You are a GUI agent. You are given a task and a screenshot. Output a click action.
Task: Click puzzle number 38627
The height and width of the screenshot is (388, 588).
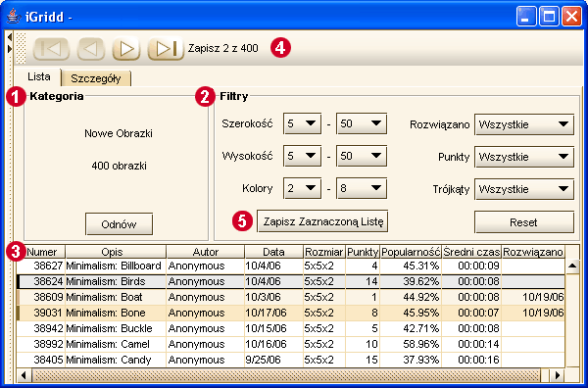(48, 266)
